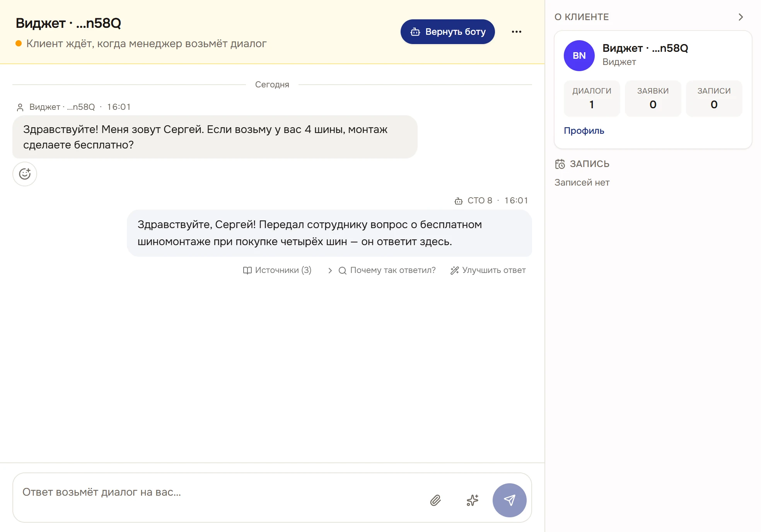Send message with paper plane button
761x532 pixels.
click(509, 500)
